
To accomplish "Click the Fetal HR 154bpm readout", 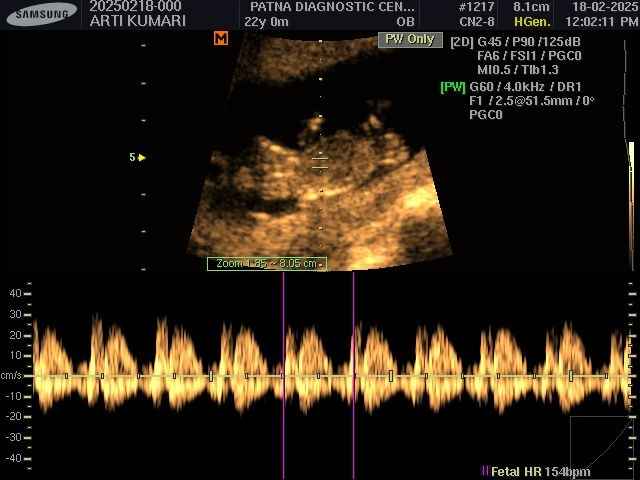I will pos(540,472).
